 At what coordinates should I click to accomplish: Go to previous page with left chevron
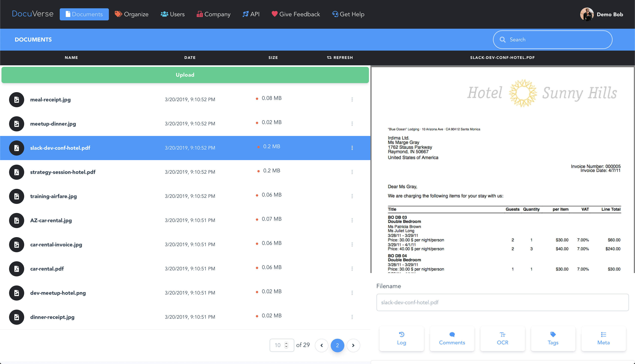321,345
